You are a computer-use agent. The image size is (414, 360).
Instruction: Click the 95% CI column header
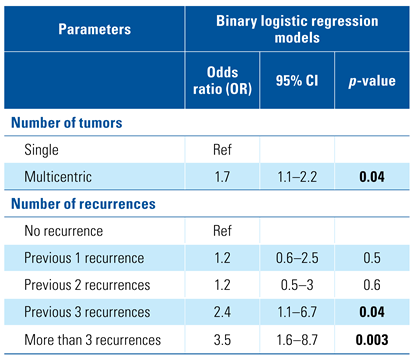point(297,81)
